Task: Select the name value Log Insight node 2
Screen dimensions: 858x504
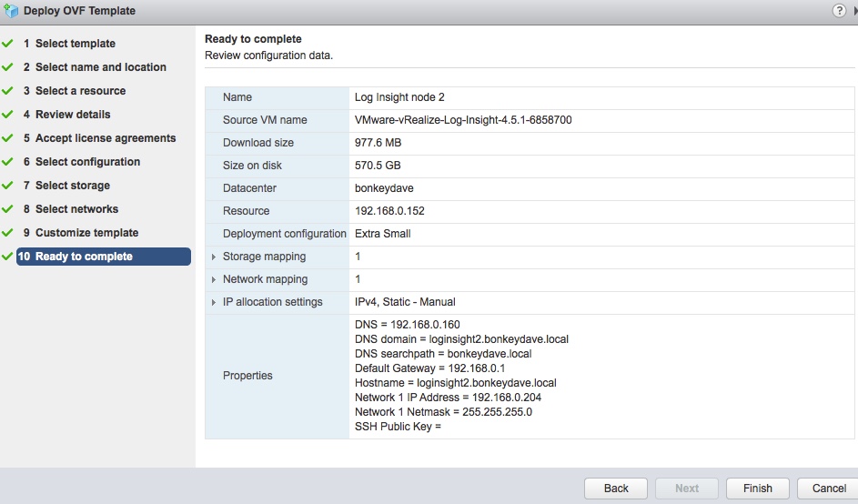Action: click(x=399, y=97)
